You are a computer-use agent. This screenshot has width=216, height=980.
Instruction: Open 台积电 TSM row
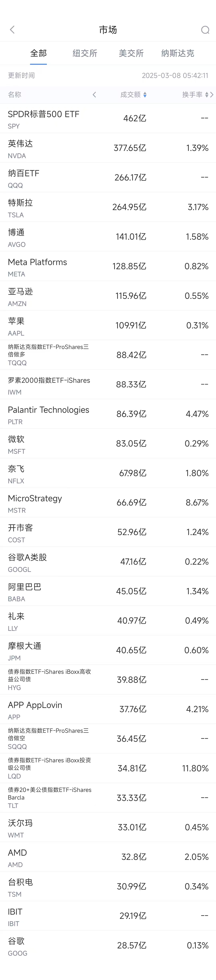pyautogui.click(x=108, y=886)
